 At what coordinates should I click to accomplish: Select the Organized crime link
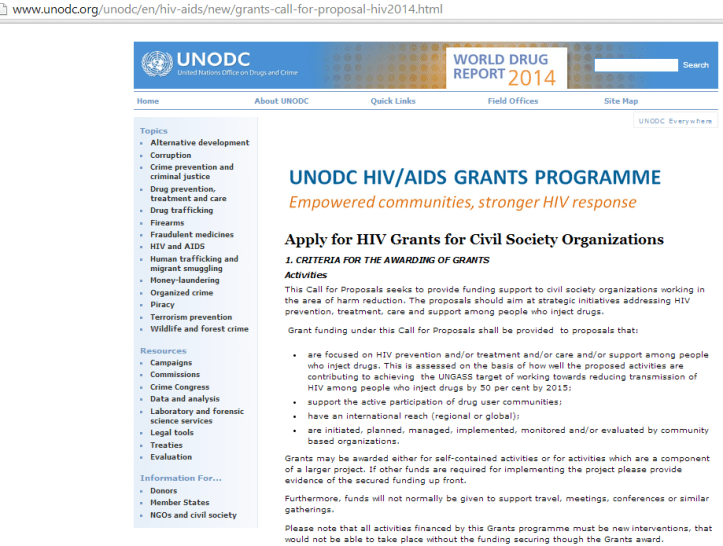(181, 293)
